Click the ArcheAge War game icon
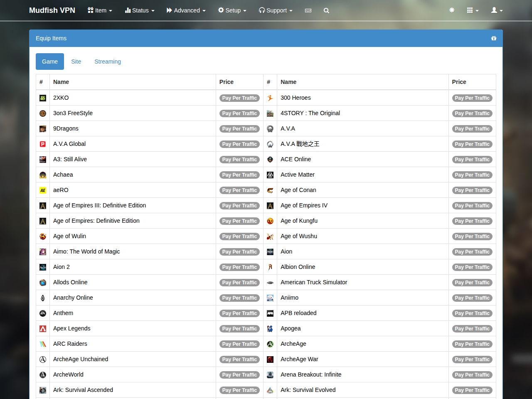This screenshot has width=532, height=399. (x=270, y=360)
